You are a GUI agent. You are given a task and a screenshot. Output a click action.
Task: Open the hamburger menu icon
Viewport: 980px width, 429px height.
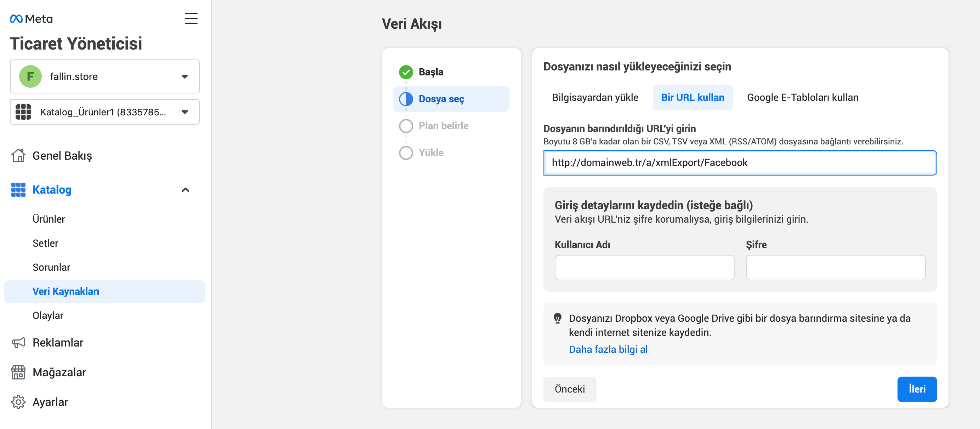191,18
